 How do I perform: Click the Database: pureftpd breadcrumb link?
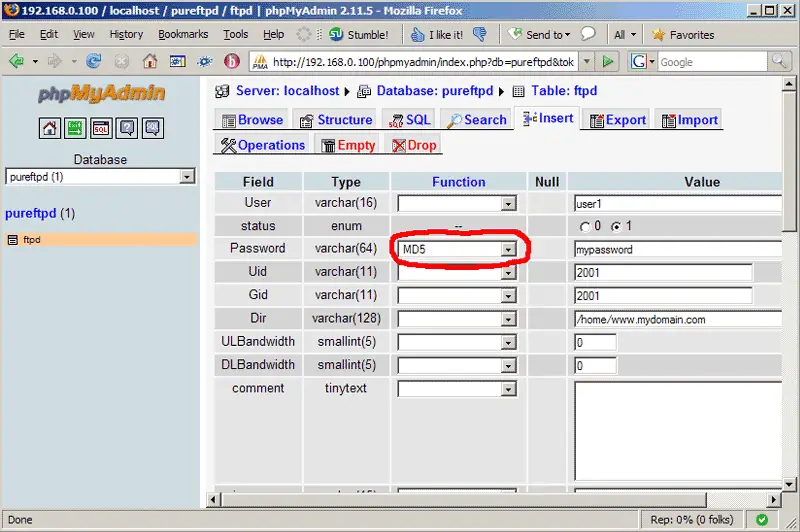435,91
